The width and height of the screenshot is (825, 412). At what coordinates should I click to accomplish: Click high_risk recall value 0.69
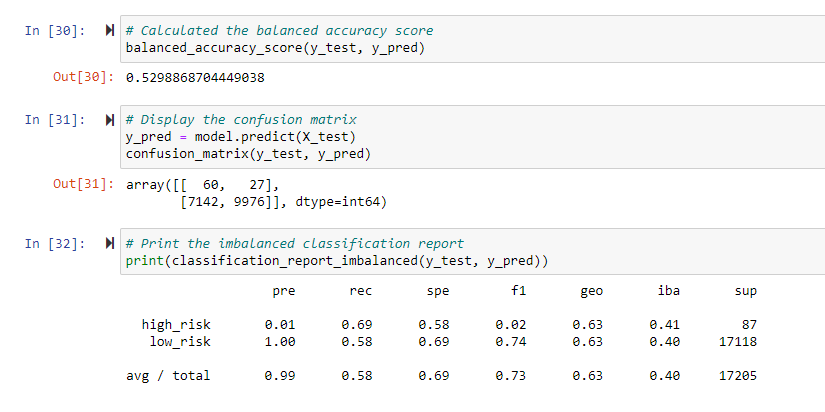pyautogui.click(x=357, y=325)
